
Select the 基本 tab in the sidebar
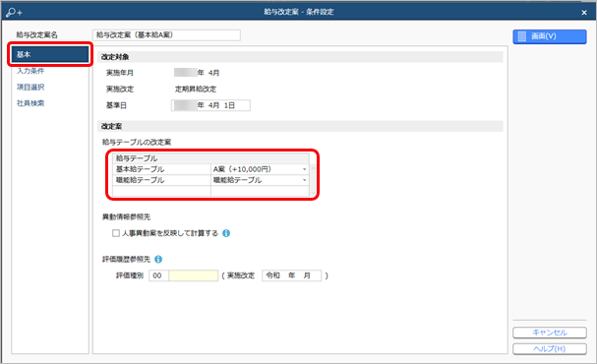click(x=50, y=54)
